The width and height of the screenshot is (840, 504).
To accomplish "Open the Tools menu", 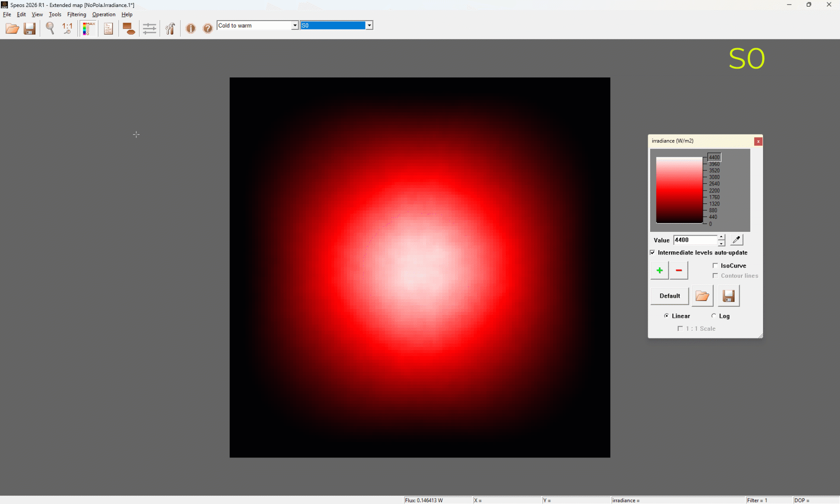I will click(55, 14).
